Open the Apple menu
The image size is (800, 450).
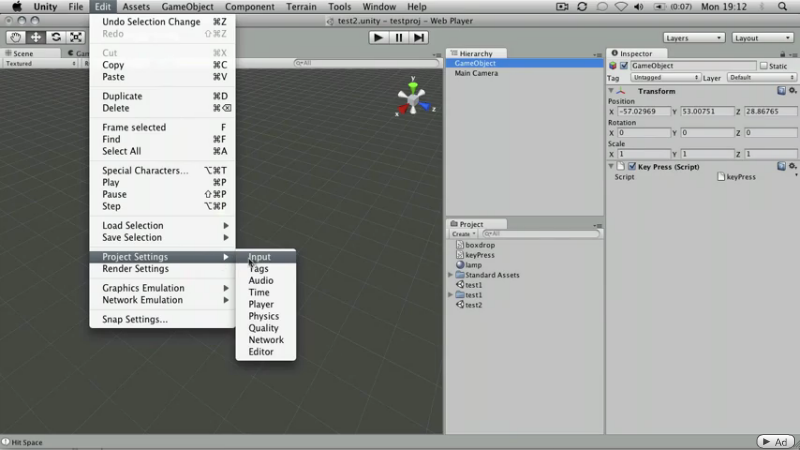point(17,7)
